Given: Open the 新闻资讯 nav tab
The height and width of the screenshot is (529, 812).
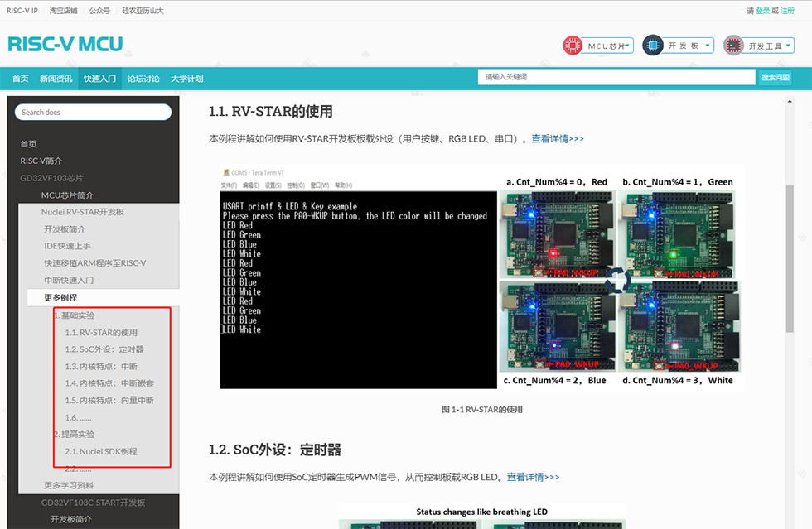Looking at the screenshot, I should (x=56, y=79).
